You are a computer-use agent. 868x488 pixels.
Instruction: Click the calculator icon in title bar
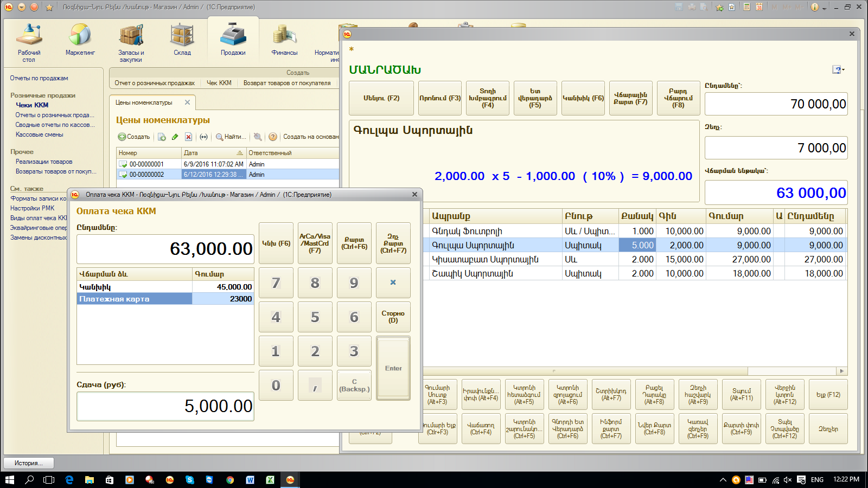[x=747, y=7]
